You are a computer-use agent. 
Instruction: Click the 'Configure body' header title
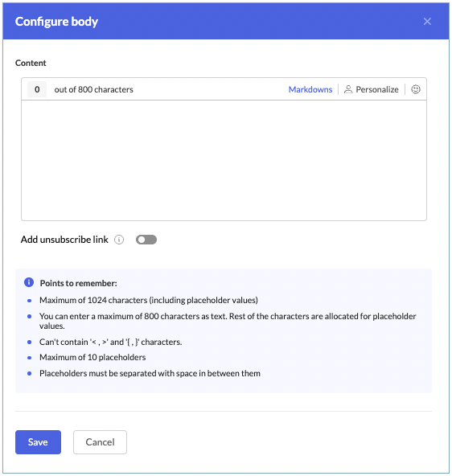tap(56, 22)
